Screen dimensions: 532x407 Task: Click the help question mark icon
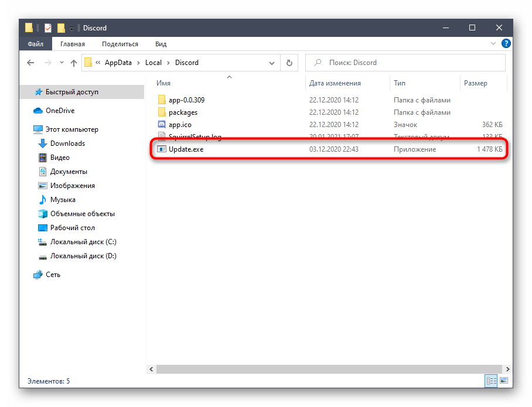(506, 44)
